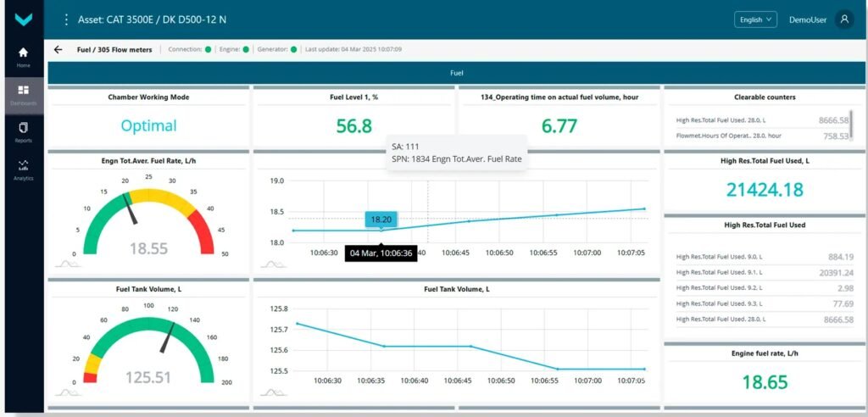
Task: Click the Fuel Level 1, % title
Action: click(353, 97)
